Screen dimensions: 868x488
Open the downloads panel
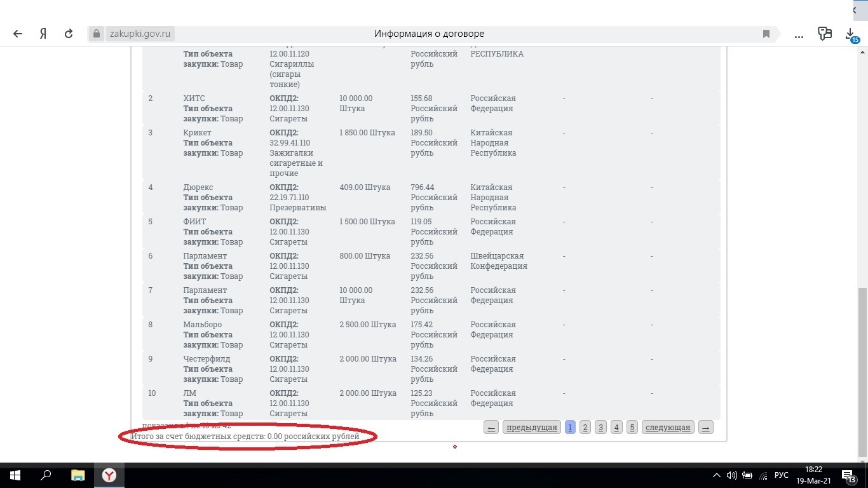tap(851, 34)
